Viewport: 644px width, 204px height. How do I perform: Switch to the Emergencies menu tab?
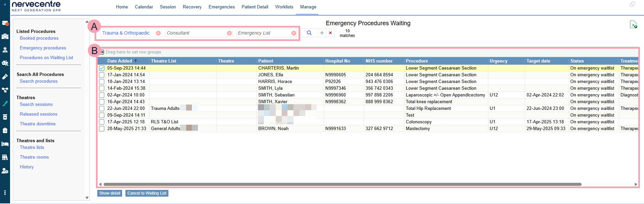tap(221, 7)
